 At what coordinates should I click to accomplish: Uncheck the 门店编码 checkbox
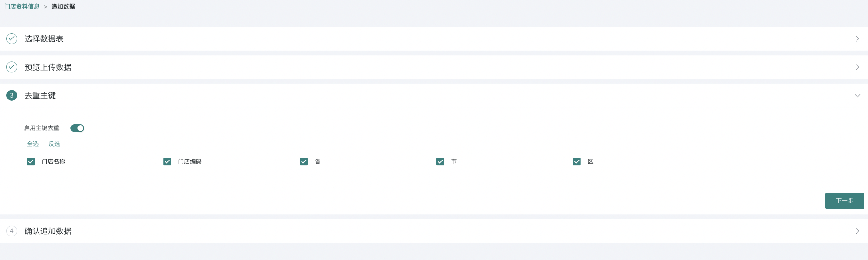tap(167, 161)
